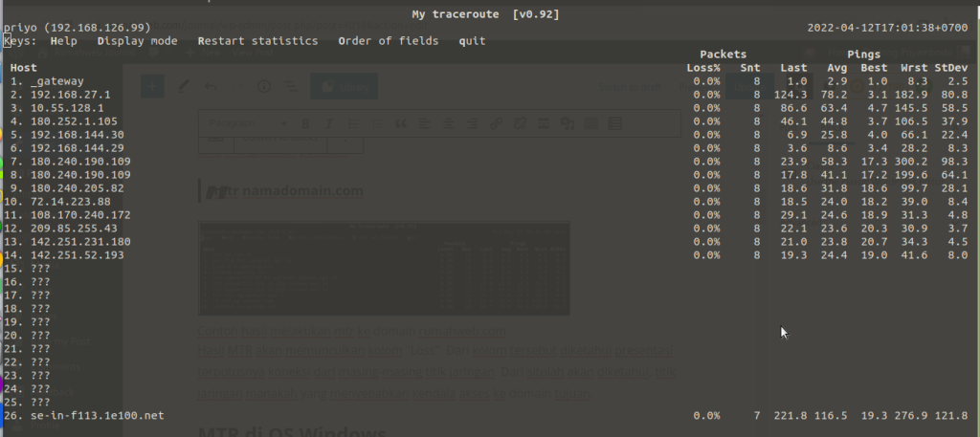Align text right in classic toolbar
This screenshot has width=980, height=437.
pyautogui.click(x=472, y=123)
